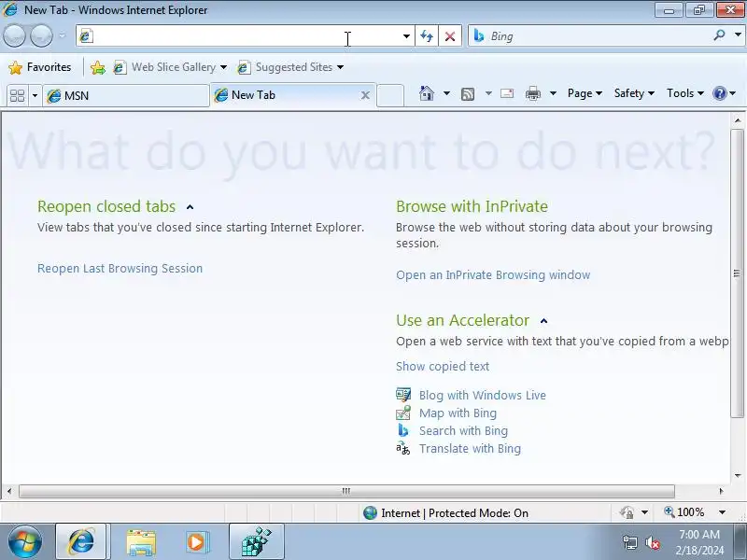Open the search provider dropdown arrow
The height and width of the screenshot is (560, 747).
coord(738,35)
